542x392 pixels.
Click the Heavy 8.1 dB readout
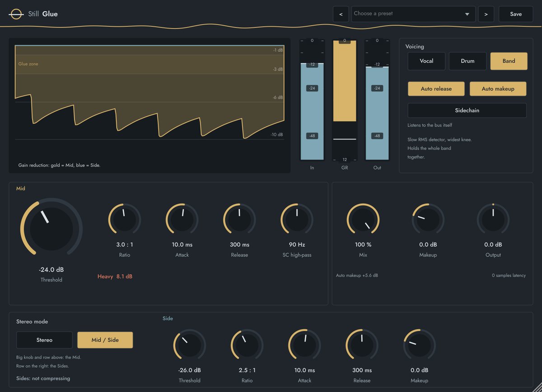point(115,277)
